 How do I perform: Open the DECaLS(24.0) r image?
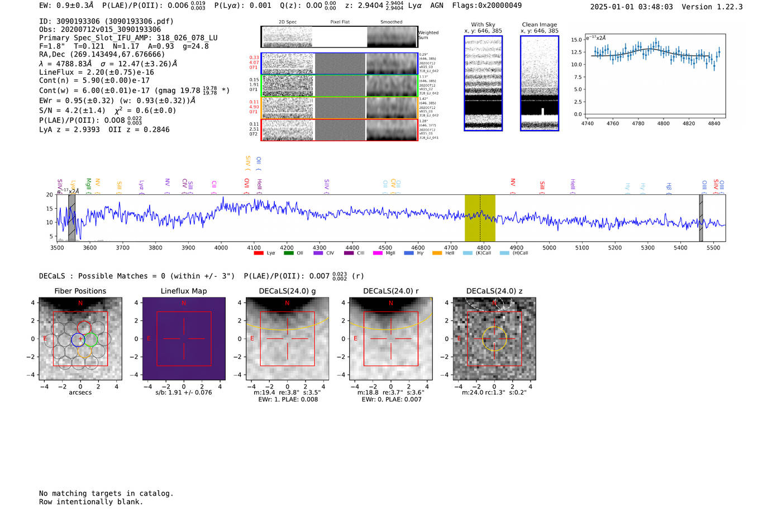point(390,338)
